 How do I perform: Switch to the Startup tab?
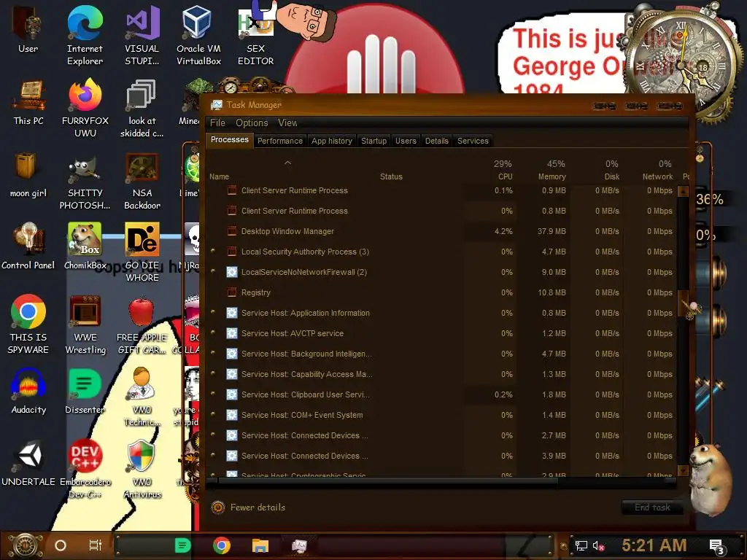(374, 141)
